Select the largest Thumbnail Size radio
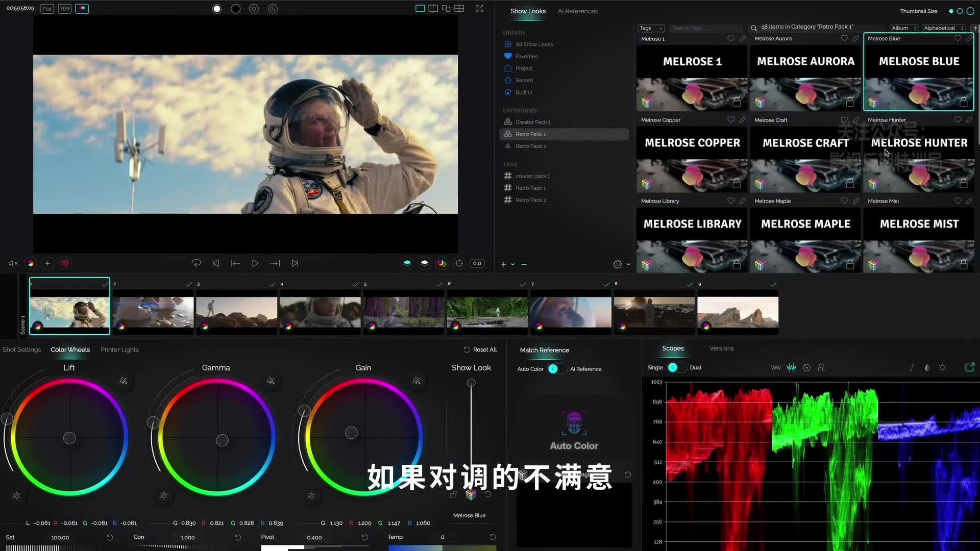 point(970,11)
